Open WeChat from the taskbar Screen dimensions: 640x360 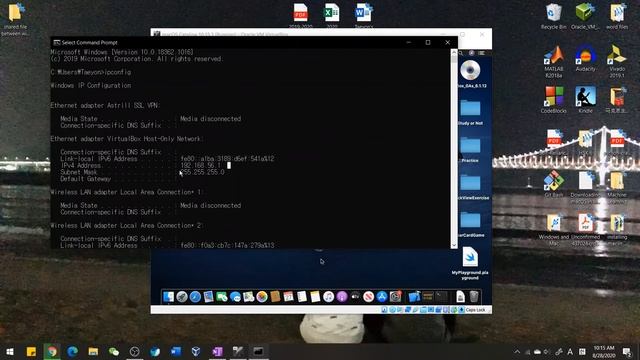[114, 351]
